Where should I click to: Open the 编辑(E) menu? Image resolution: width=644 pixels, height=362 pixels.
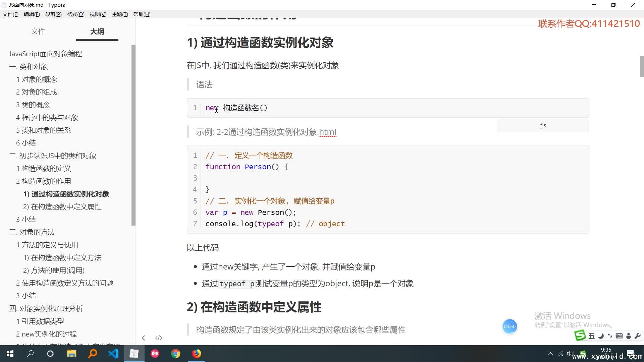click(x=32, y=14)
